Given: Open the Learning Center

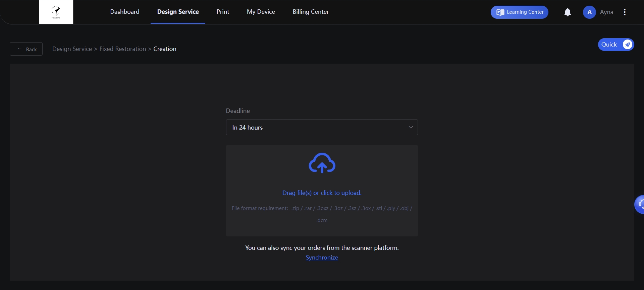Looking at the screenshot, I should (x=519, y=12).
